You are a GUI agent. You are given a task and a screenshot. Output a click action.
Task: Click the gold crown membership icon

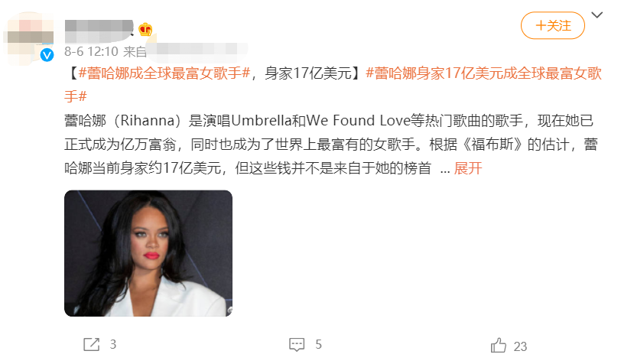145,29
